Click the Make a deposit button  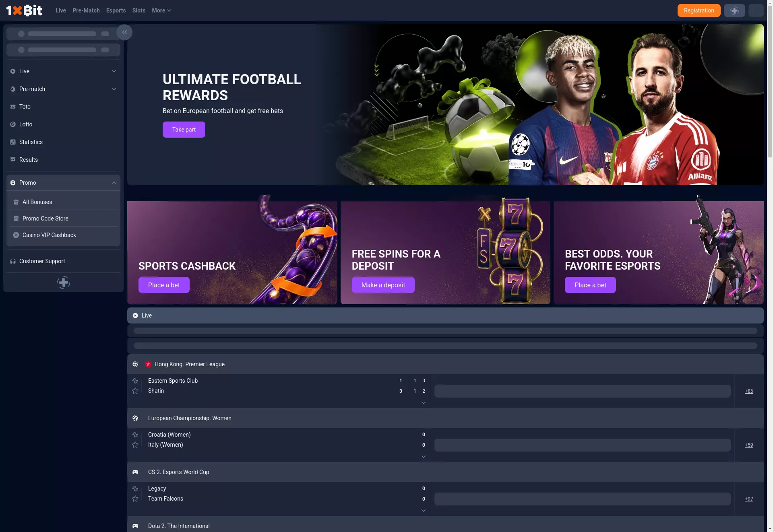point(383,285)
